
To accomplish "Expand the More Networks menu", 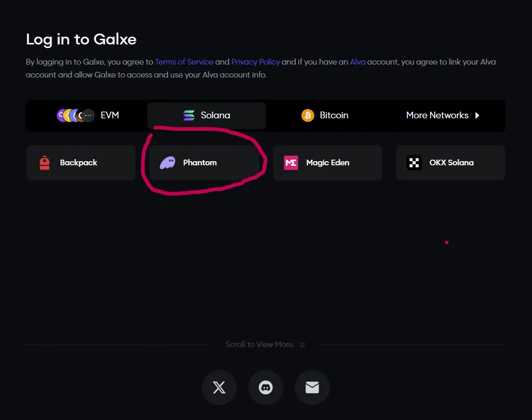I will pyautogui.click(x=443, y=116).
